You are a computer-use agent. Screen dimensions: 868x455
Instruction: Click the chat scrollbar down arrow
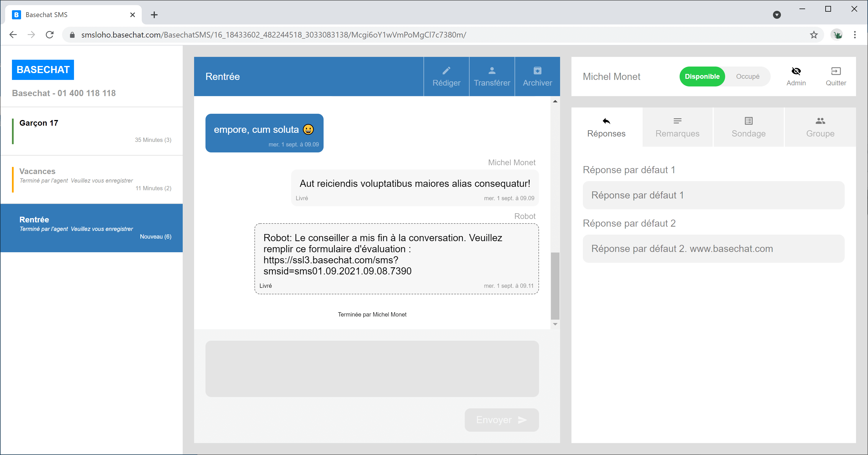[x=555, y=324]
